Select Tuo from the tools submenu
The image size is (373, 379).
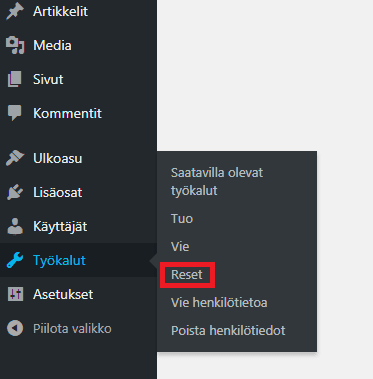(x=182, y=219)
